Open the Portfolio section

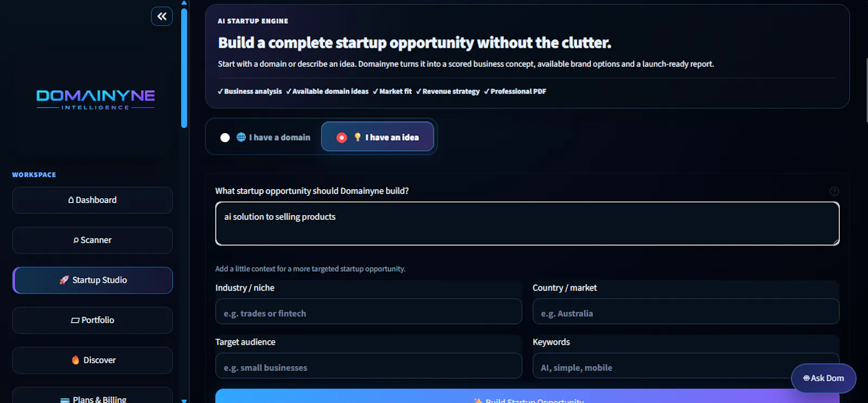click(92, 320)
